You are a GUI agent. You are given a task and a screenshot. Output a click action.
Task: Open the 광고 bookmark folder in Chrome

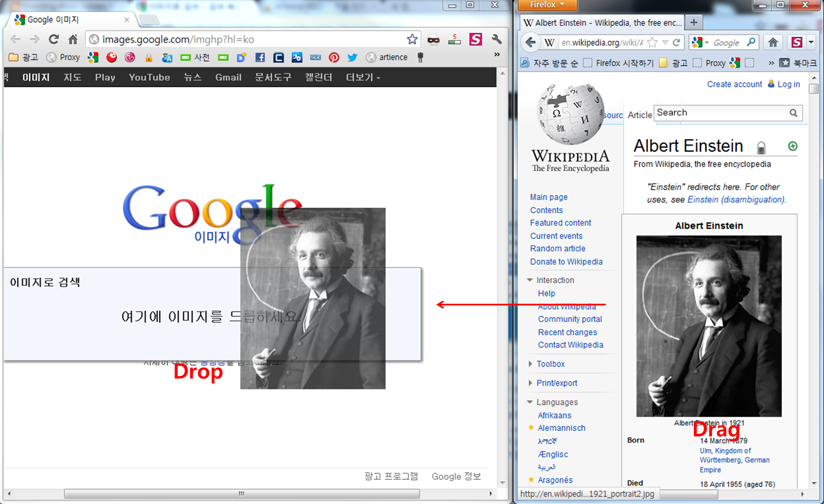(x=24, y=57)
